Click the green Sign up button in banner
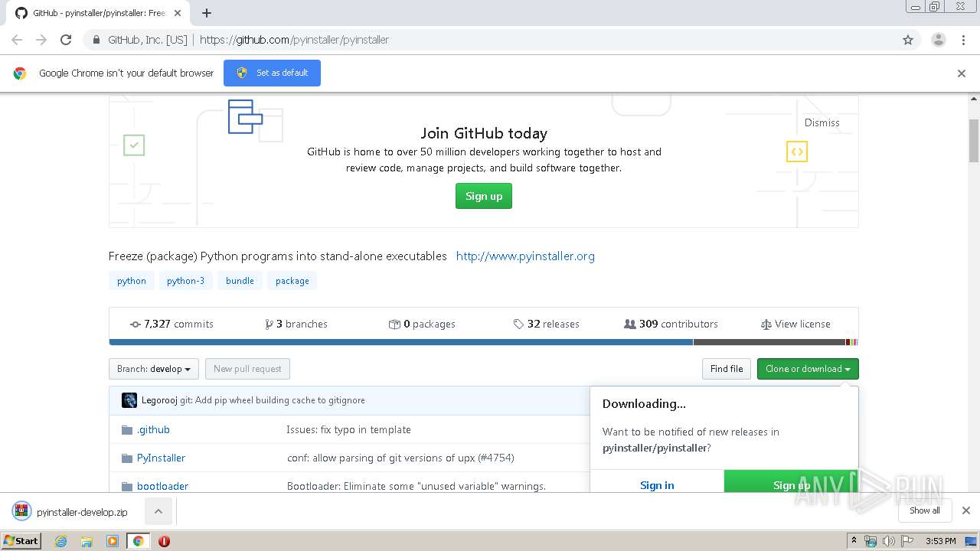 (484, 196)
